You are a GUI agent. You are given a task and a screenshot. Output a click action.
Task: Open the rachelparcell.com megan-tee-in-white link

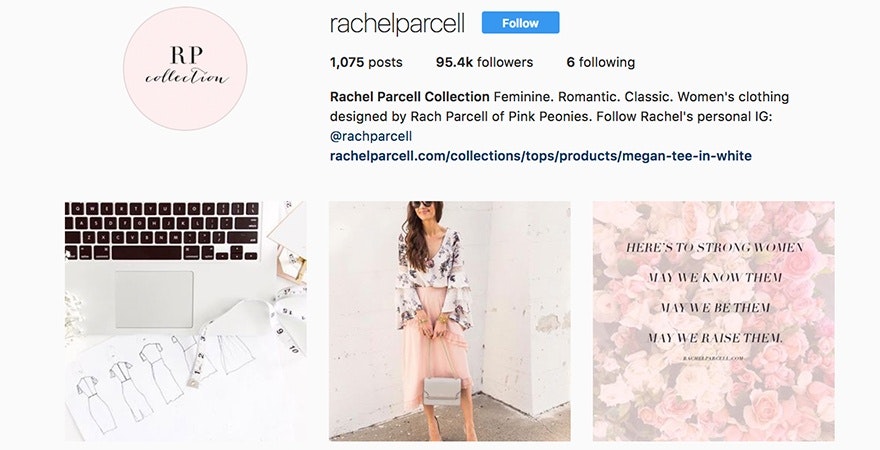point(540,156)
